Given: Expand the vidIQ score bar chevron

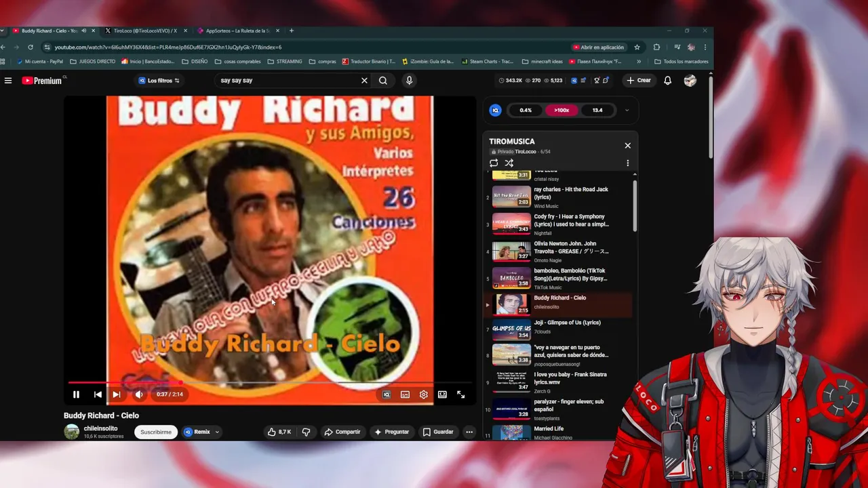Looking at the screenshot, I should coord(627,110).
